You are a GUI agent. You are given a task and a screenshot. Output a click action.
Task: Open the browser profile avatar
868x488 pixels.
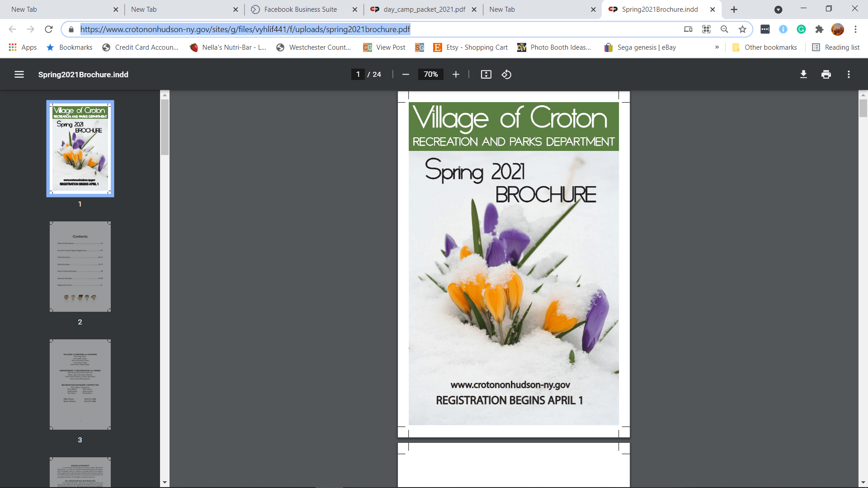(838, 29)
